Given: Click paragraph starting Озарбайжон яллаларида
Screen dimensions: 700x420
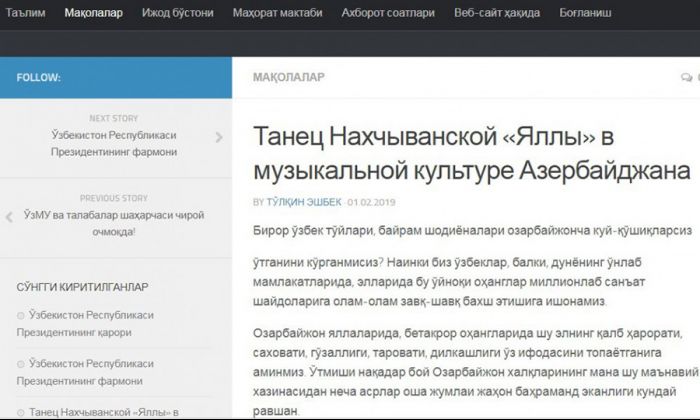Looking at the screenshot, I should tap(475, 372).
